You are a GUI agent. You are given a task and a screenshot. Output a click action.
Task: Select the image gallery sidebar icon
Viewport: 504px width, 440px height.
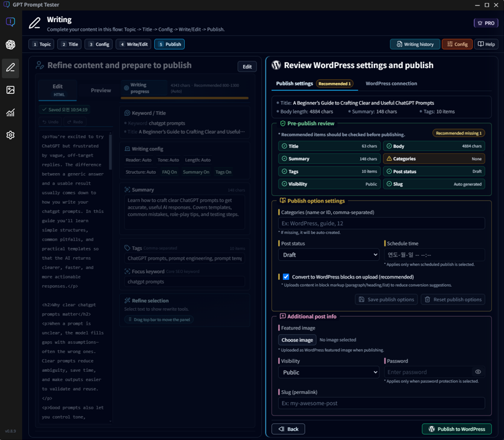pos(10,90)
